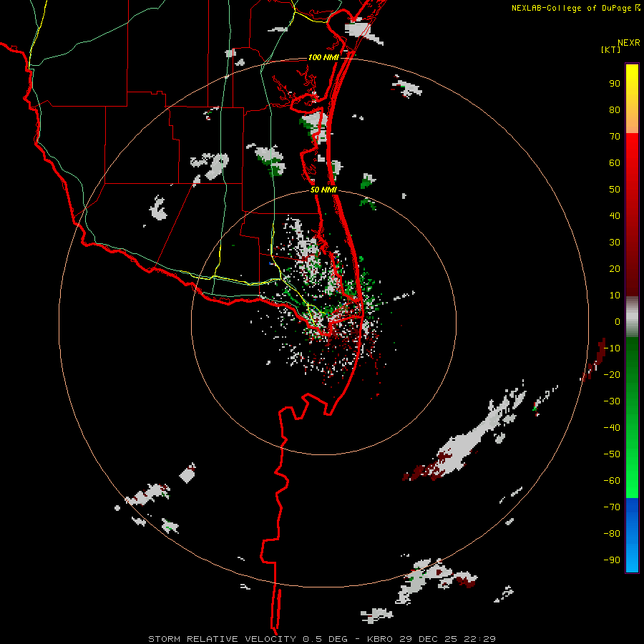Click the -70 knot scale value
The image size is (644, 644).
coord(612,507)
